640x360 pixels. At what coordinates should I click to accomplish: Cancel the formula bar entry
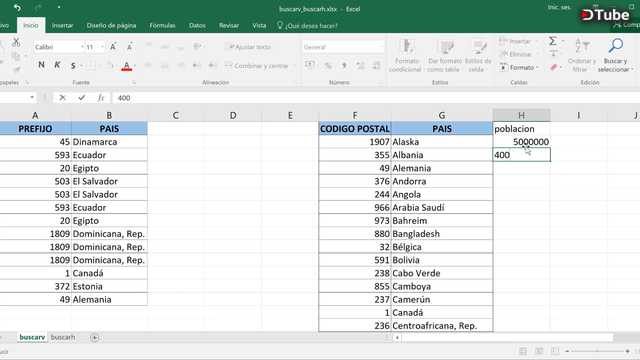[x=62, y=98]
